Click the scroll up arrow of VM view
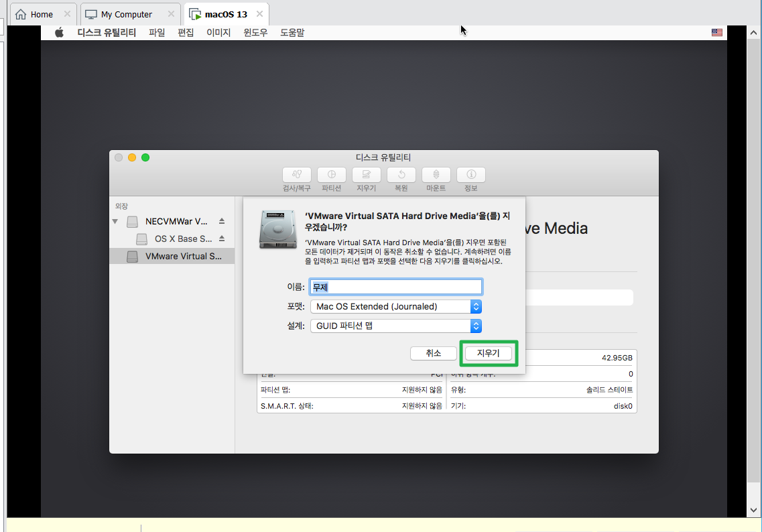Image resolution: width=762 pixels, height=532 pixels. point(753,33)
